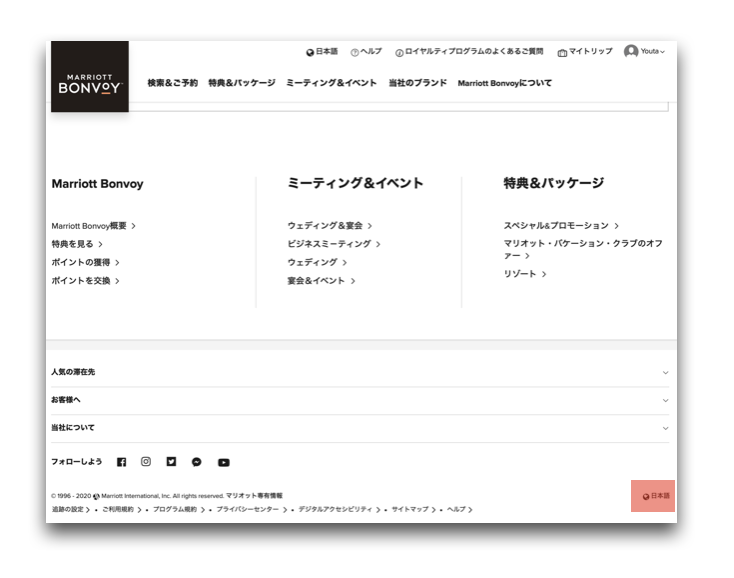Click the Marriott Bonvoy logo
The width and height of the screenshot is (734, 578).
coord(90,76)
